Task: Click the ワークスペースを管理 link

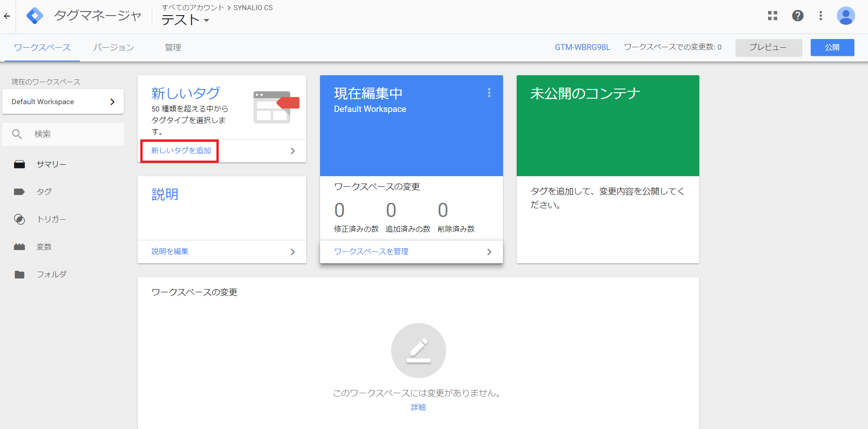Action: [x=371, y=251]
